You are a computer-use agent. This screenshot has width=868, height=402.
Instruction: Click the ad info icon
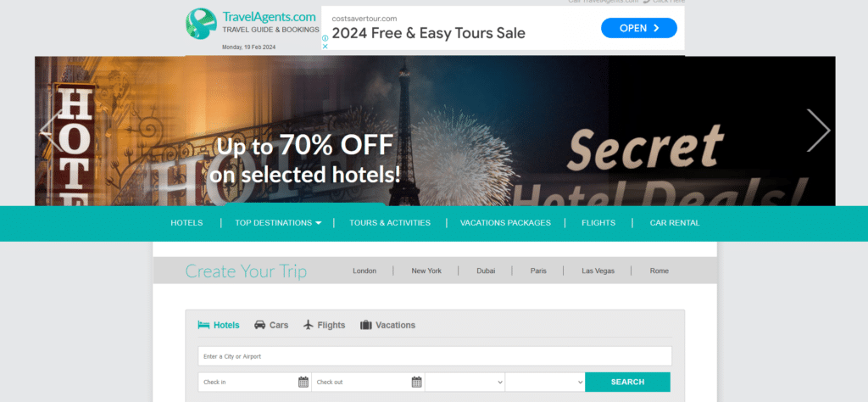[x=325, y=38]
